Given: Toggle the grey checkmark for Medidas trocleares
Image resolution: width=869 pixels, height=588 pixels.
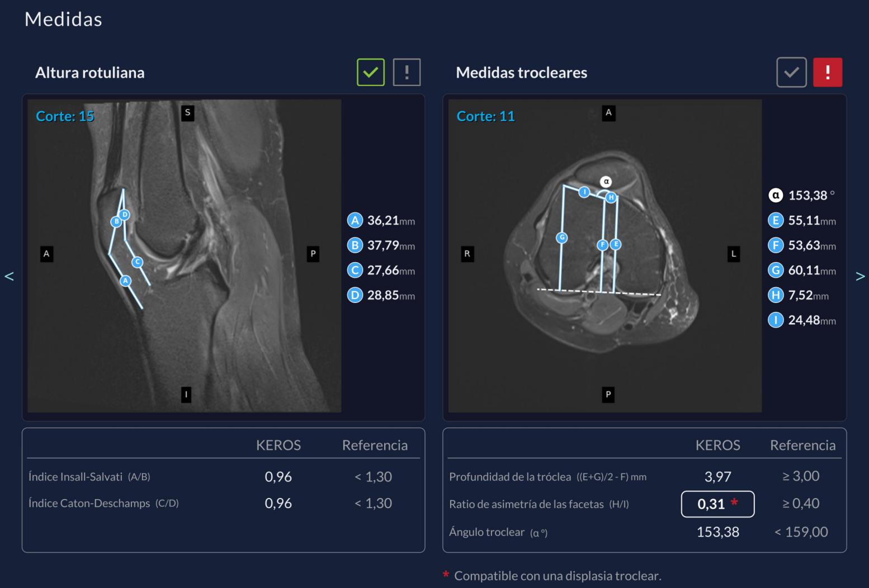Looking at the screenshot, I should click(791, 72).
